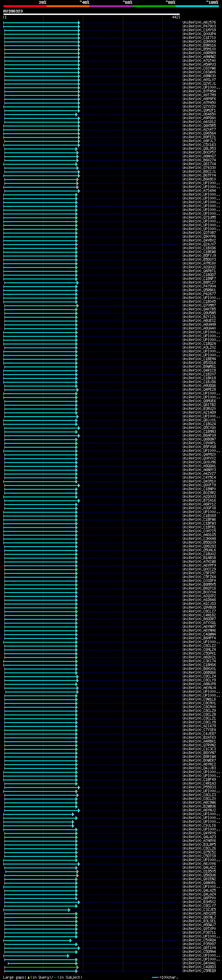Choose UniRef100_B6TFY4 entry
The height and width of the screenshot is (980, 222).
coord(199,175)
